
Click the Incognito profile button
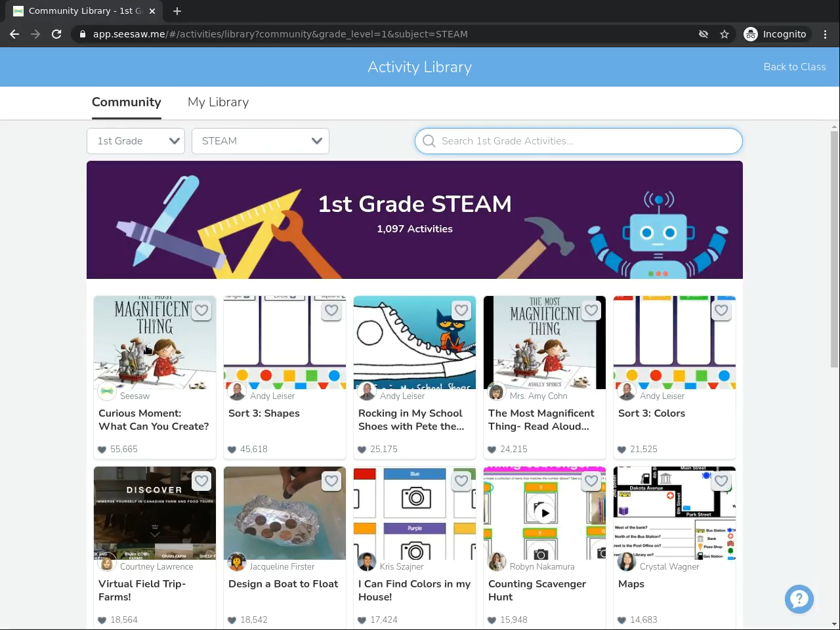[775, 34]
